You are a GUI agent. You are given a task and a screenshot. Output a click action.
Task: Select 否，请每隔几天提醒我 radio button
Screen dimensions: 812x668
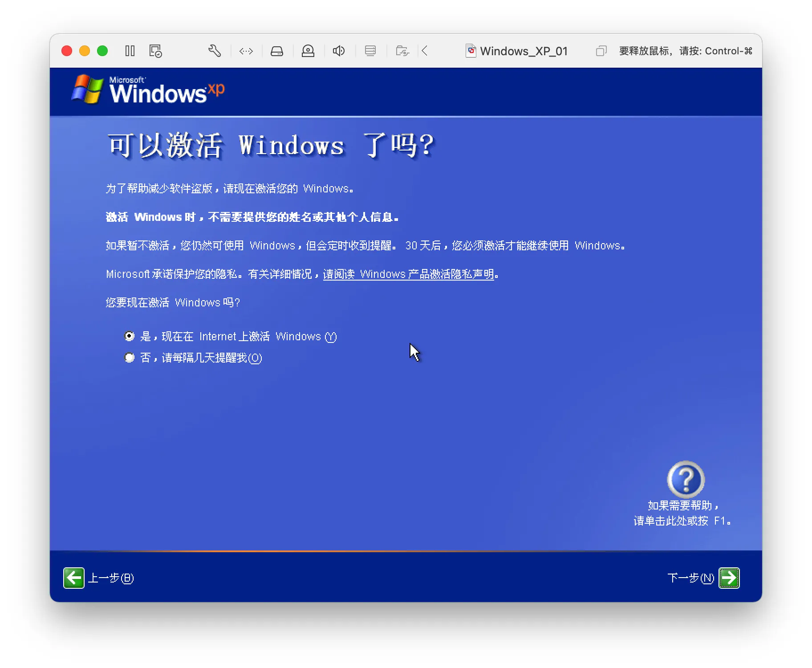(x=129, y=358)
